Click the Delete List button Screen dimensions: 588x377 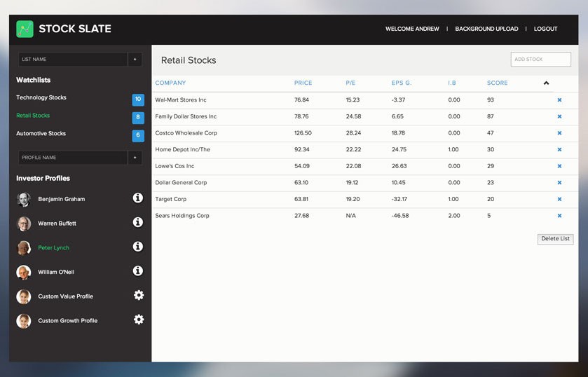(555, 239)
